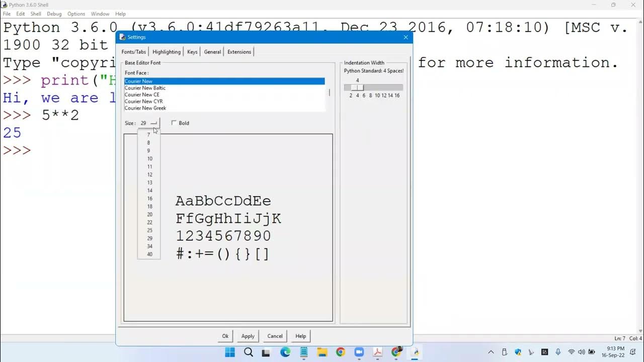Screen dimensions: 644x362
Task: Close the Settings dialog
Action: pyautogui.click(x=406, y=37)
